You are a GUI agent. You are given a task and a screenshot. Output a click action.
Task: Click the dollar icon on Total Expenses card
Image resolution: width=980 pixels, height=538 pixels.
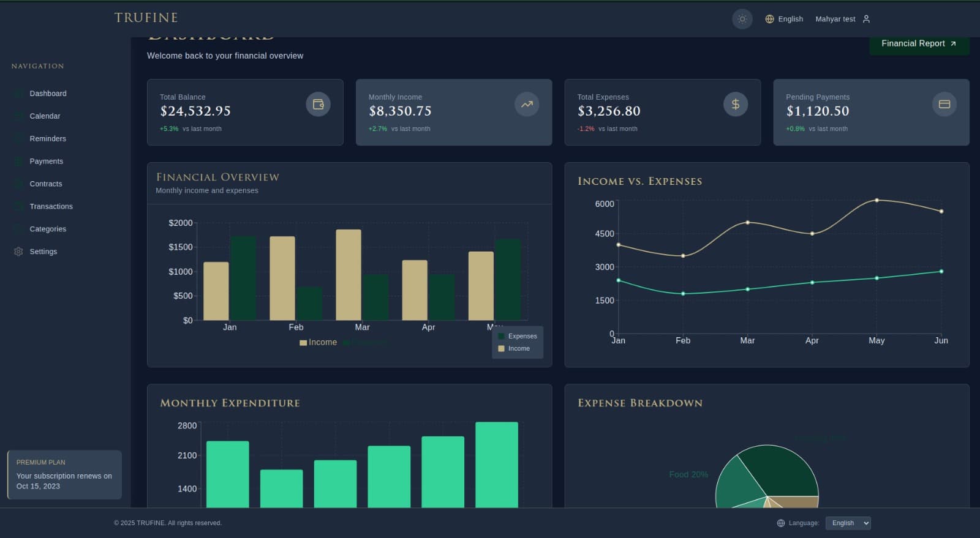(736, 105)
